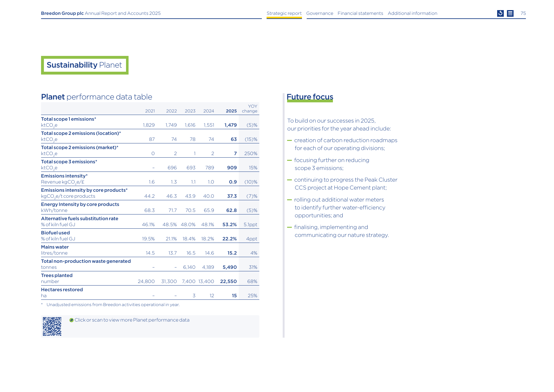Click the circular return arrow icon in the header
The width and height of the screenshot is (554, 392).
click(x=500, y=13)
